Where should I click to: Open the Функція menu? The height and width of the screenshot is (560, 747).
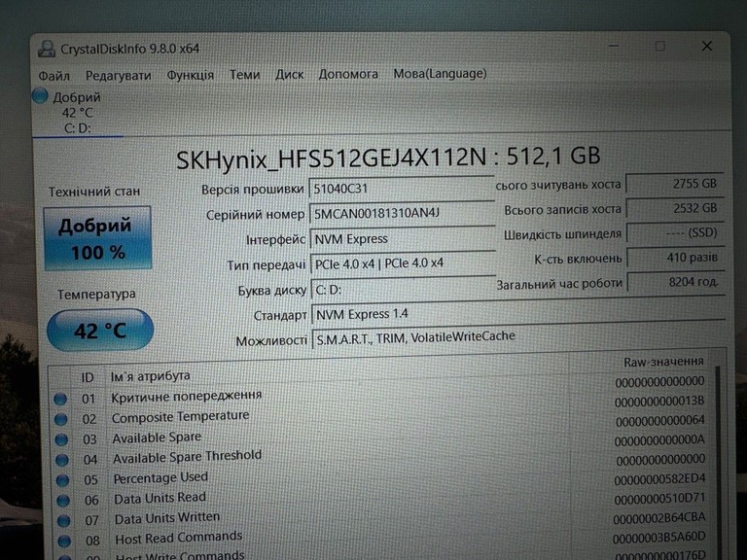click(x=190, y=75)
